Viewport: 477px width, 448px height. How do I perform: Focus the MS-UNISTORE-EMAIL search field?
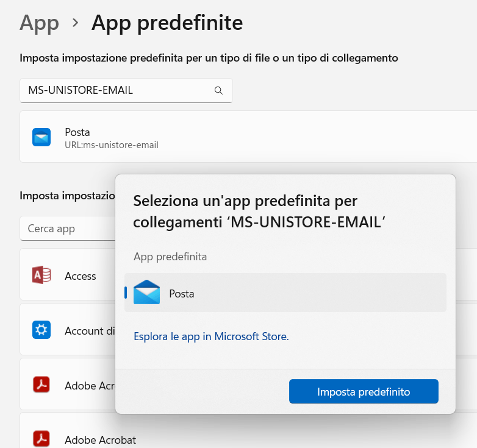coord(126,91)
